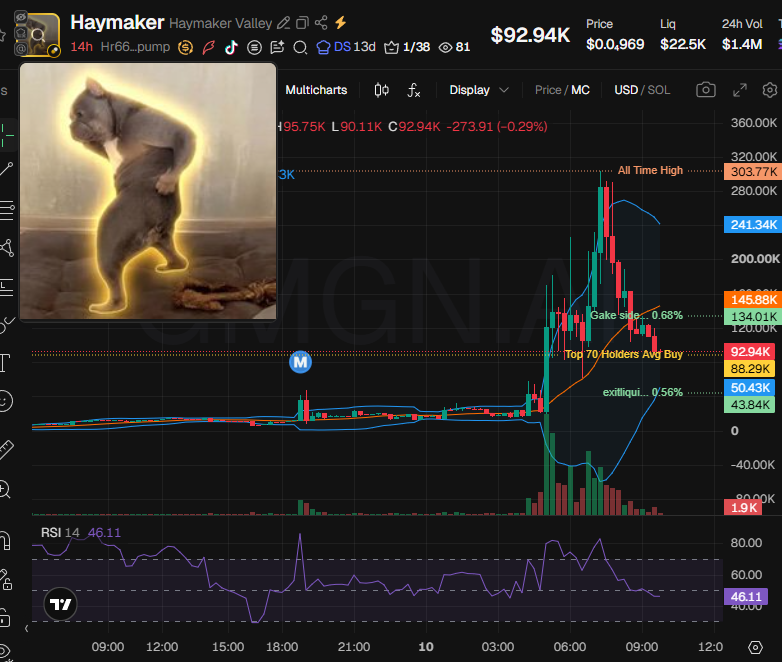This screenshot has width=782, height=662.
Task: Switch the chart to Price mode
Action: coord(548,90)
